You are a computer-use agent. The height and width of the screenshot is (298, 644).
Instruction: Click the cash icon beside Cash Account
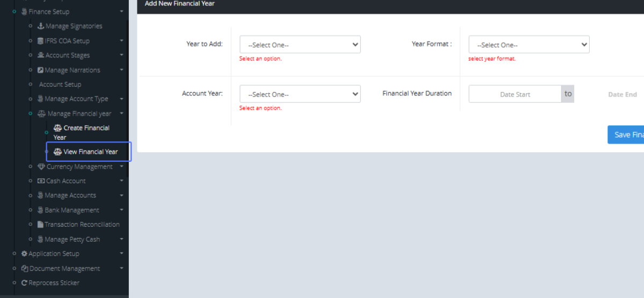[x=41, y=181]
